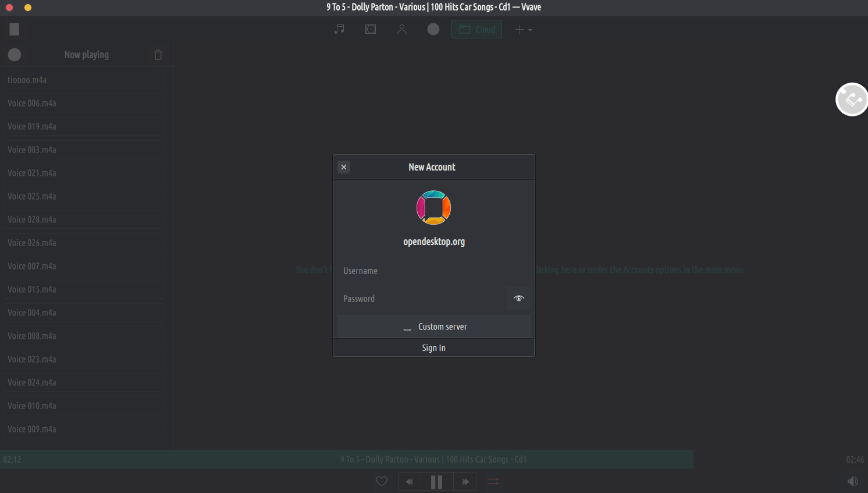Clear the Now playing list with trash icon

click(158, 55)
